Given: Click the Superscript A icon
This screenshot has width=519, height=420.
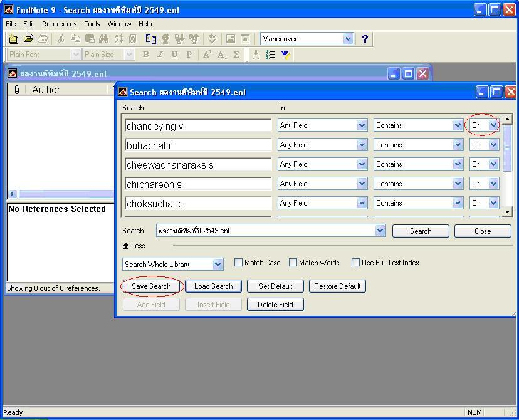Looking at the screenshot, I should 207,55.
